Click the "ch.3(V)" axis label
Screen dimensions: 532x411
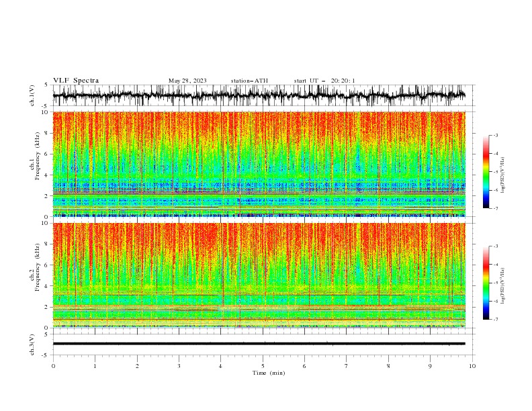(x=32, y=345)
